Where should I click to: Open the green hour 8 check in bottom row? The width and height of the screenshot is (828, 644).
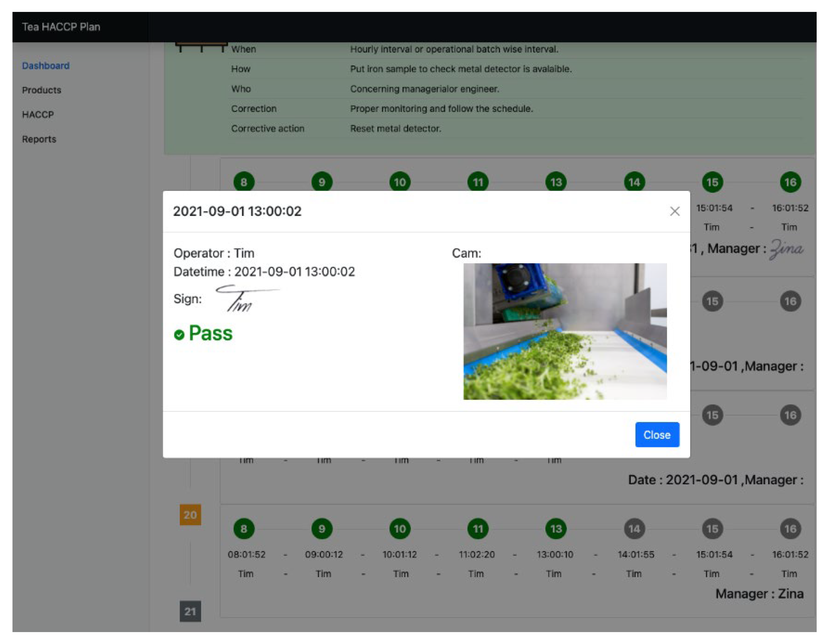[x=244, y=528]
